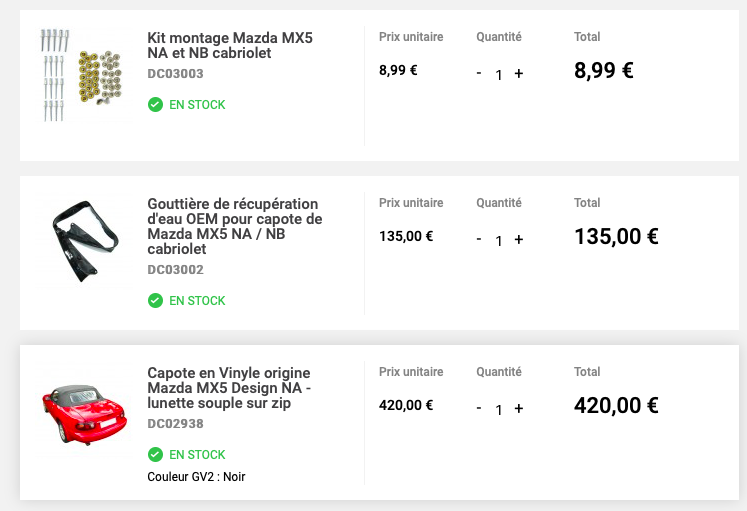Screen dimensions: 747x511
Task: Click the green check icon for DC03003
Action: (155, 105)
